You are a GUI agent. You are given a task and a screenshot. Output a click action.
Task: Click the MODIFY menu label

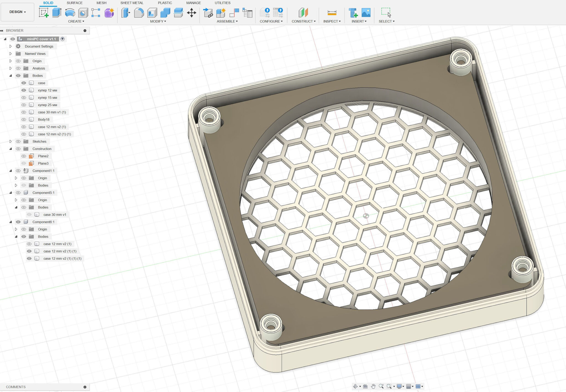tap(158, 21)
